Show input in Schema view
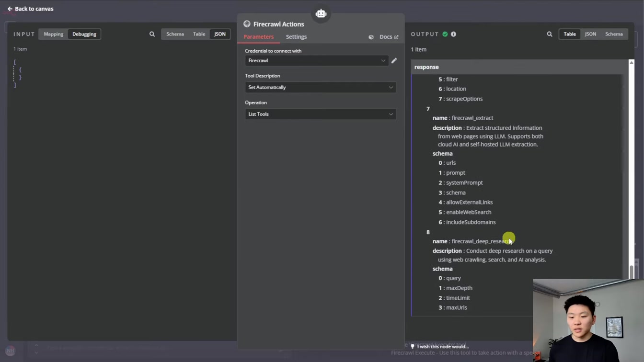The image size is (644, 362). click(x=175, y=34)
